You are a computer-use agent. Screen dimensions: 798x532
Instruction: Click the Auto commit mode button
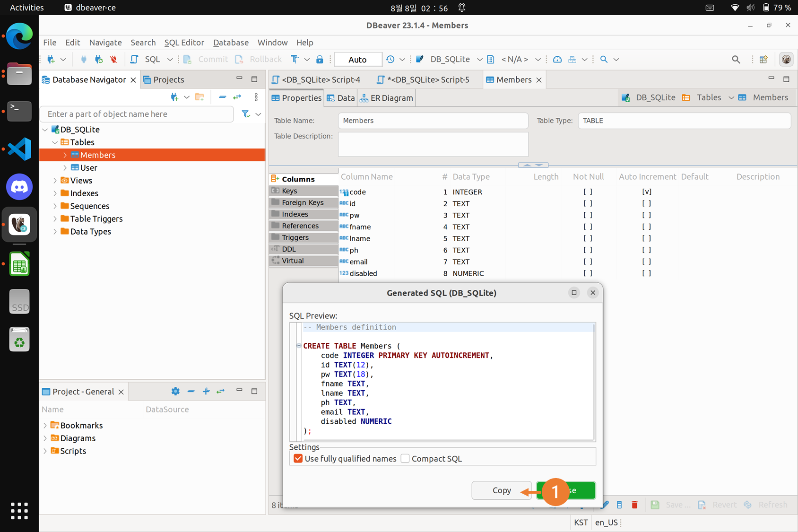point(357,60)
